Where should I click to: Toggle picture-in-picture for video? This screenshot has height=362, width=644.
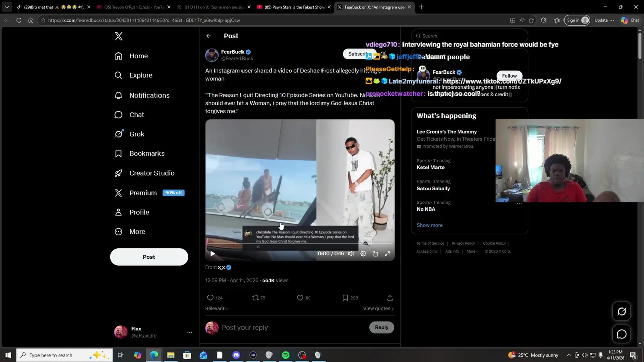(x=375, y=254)
